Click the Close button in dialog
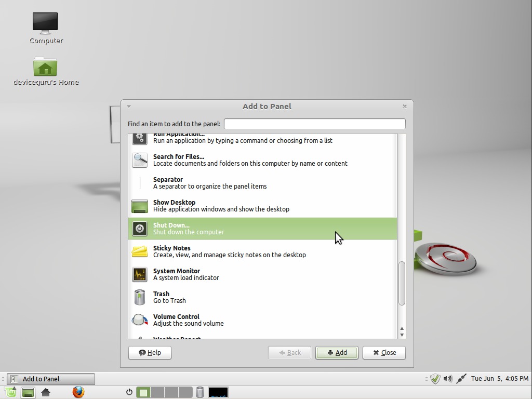The width and height of the screenshot is (532, 399). (384, 353)
